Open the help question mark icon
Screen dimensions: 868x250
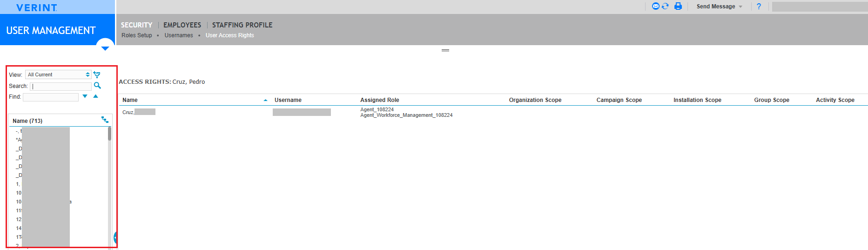pos(759,7)
